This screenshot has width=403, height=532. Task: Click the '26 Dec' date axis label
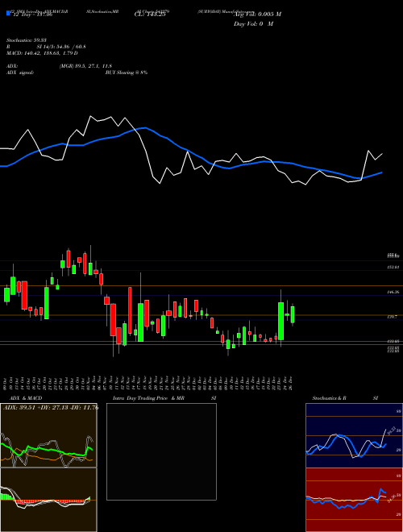292,383
